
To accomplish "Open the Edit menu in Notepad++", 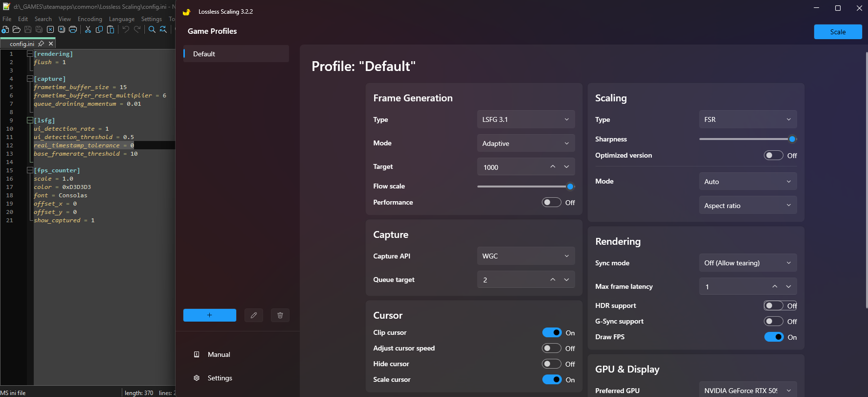I will [x=23, y=19].
